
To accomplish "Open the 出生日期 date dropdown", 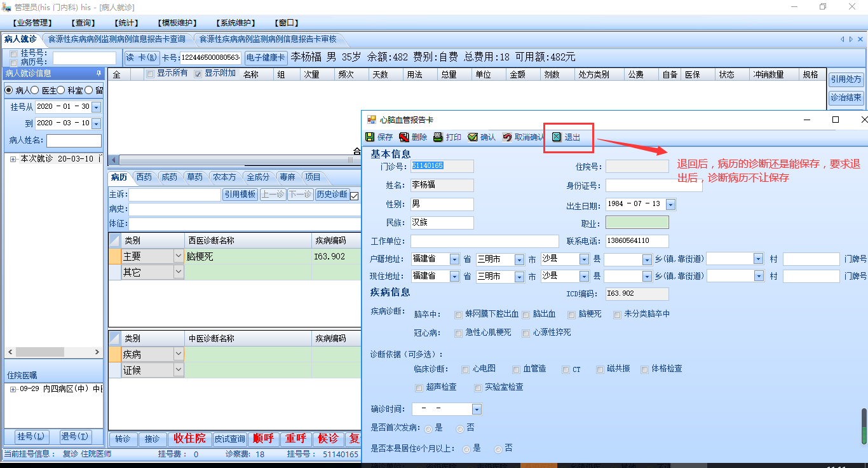I will click(670, 204).
